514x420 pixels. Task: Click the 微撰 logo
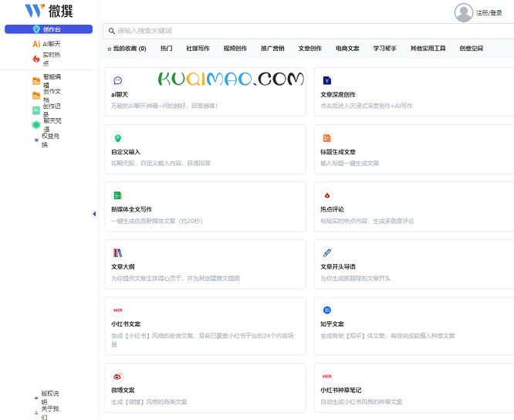(x=49, y=11)
